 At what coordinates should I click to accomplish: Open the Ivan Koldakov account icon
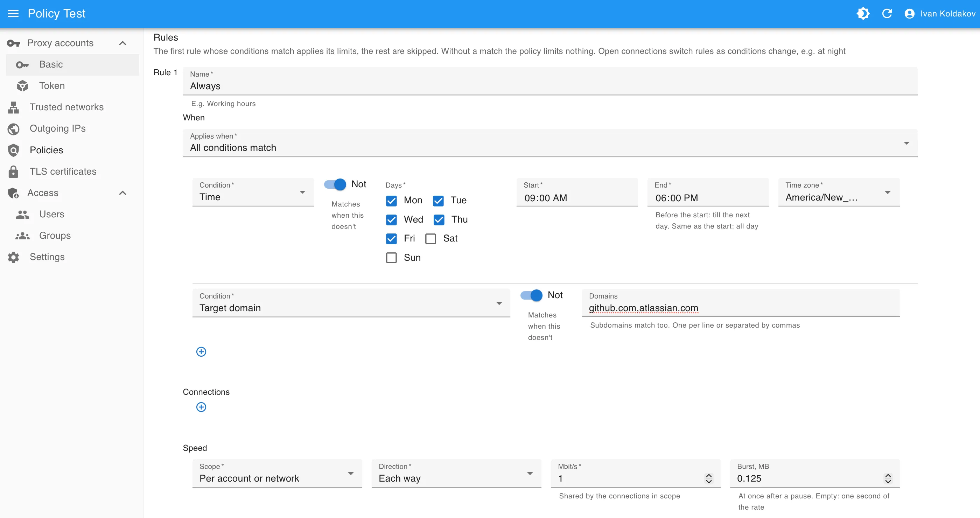click(909, 14)
